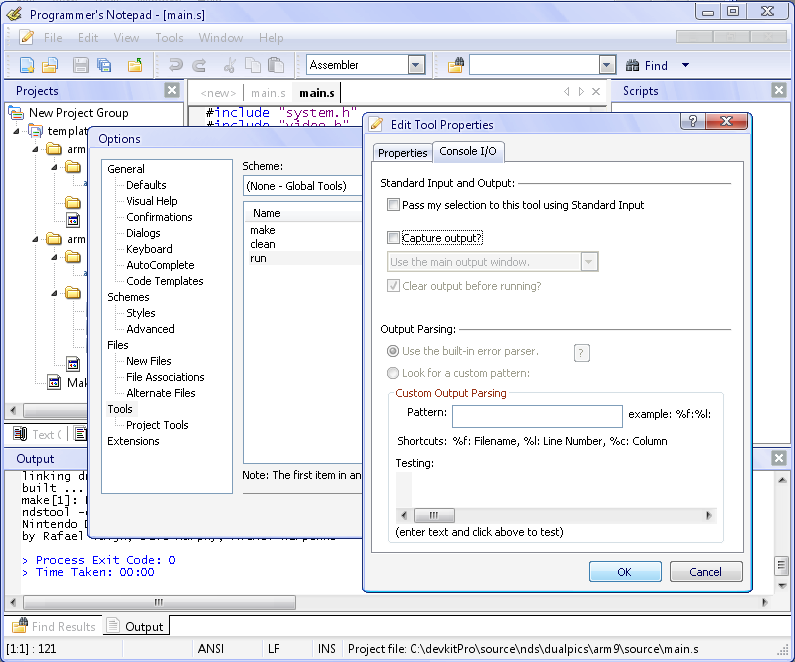Click OK in Edit Tool Properties
The width and height of the screenshot is (795, 662).
click(625, 572)
